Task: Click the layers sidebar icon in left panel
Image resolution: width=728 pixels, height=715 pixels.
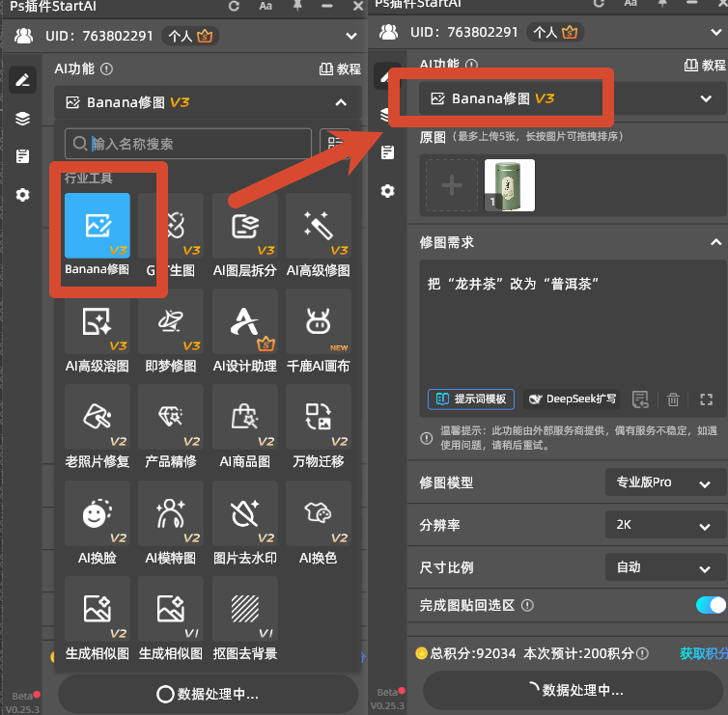Action: (x=22, y=119)
